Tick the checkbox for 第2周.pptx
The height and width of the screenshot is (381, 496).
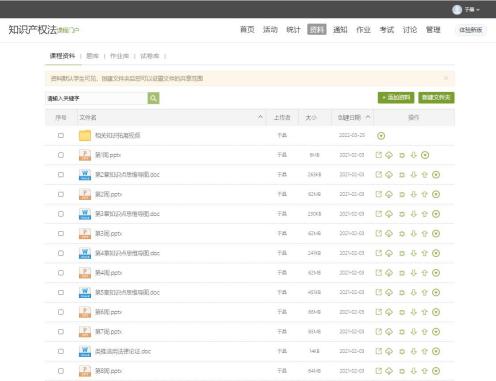click(61, 194)
